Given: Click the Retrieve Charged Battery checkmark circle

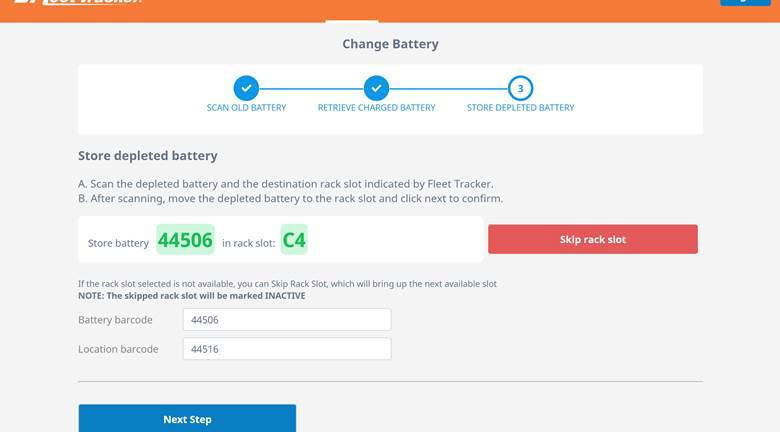Looking at the screenshot, I should 376,87.
